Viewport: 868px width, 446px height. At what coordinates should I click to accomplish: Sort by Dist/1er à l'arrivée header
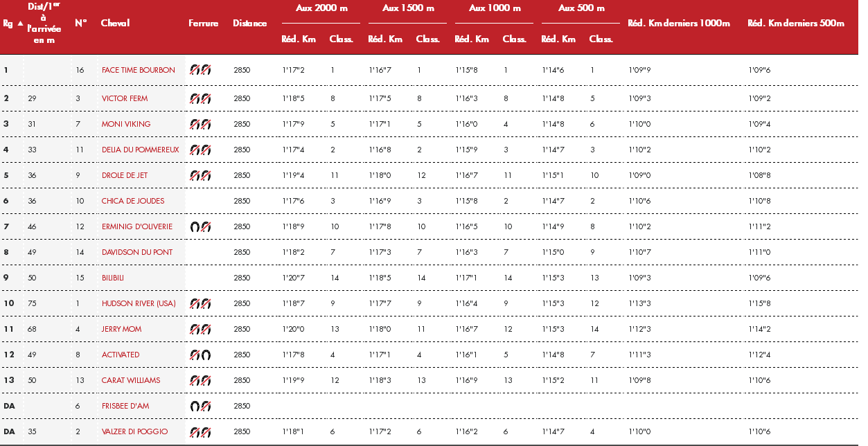44,23
